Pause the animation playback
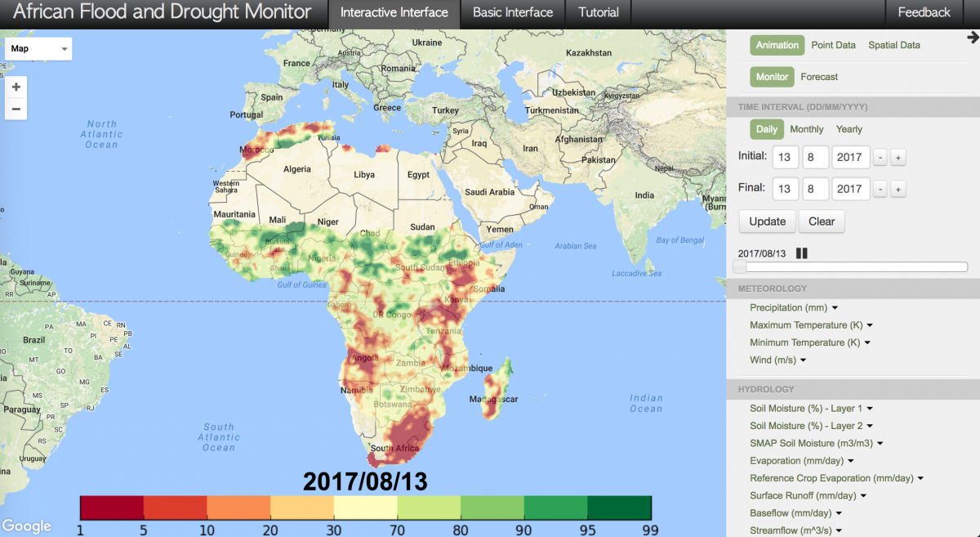 (801, 253)
